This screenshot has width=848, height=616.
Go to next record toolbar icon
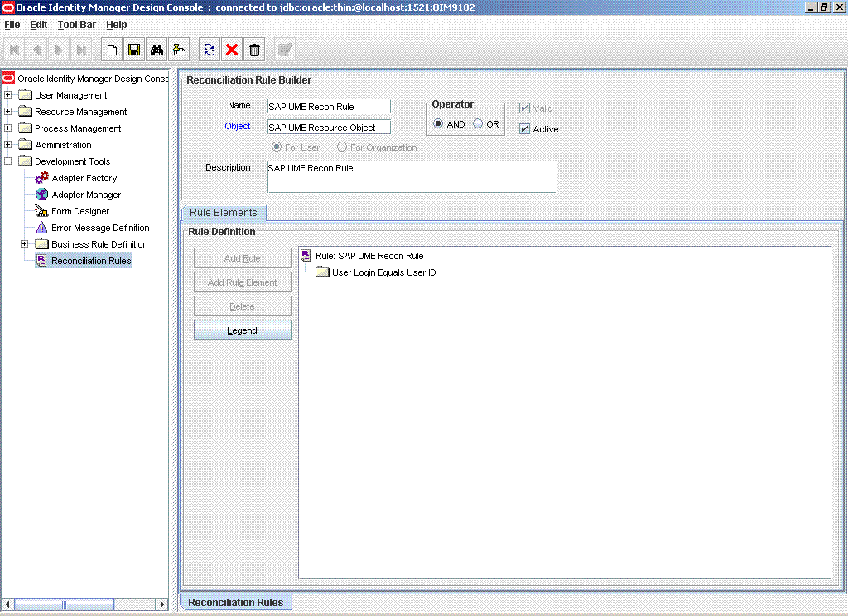coord(59,50)
